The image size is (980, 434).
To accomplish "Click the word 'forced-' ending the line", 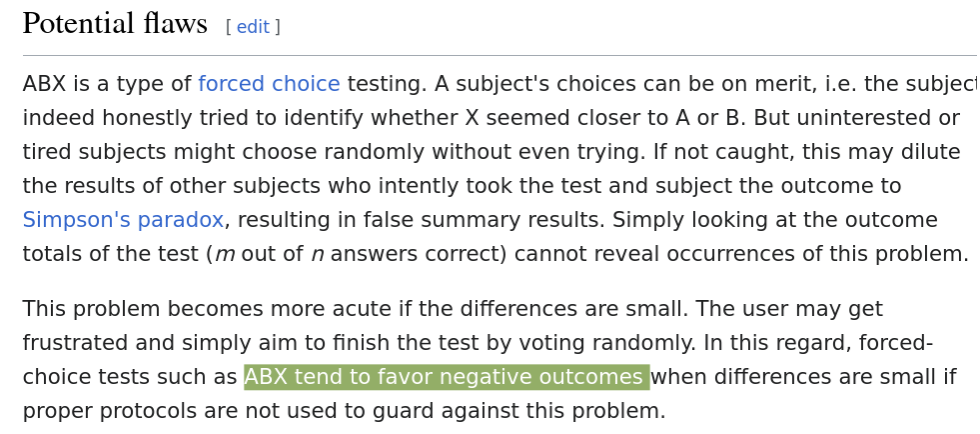I will tap(896, 343).
